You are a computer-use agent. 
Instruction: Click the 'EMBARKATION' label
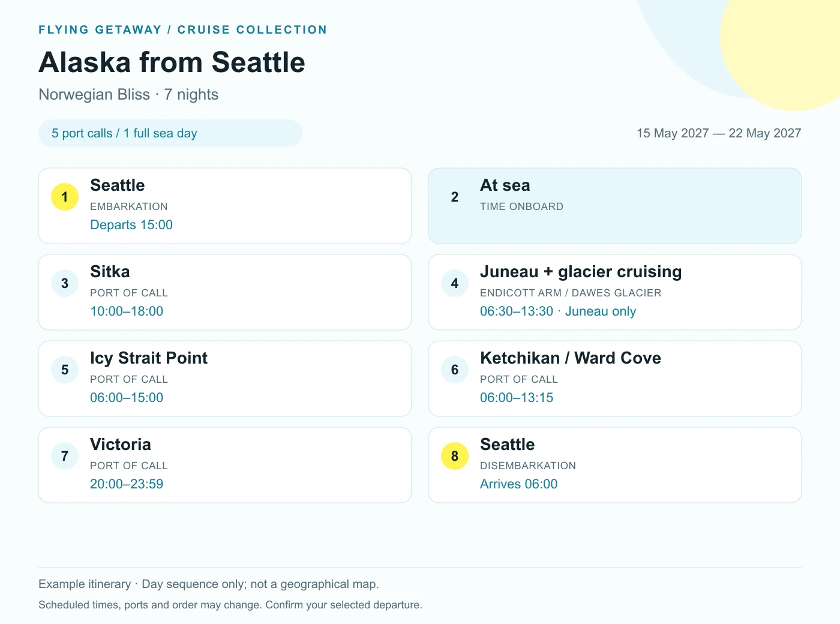pos(129,206)
